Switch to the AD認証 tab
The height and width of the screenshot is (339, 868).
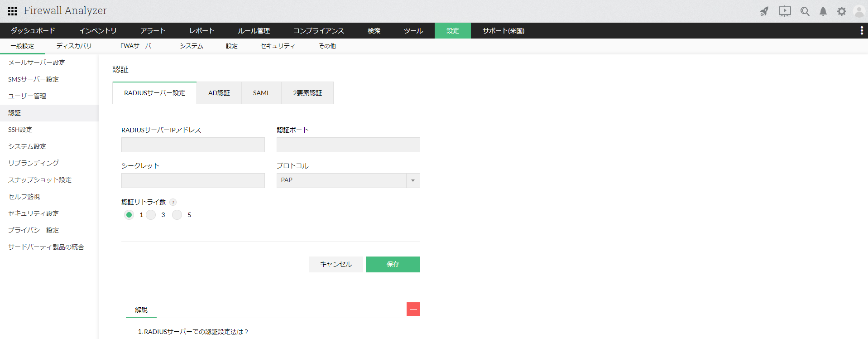pyautogui.click(x=219, y=93)
